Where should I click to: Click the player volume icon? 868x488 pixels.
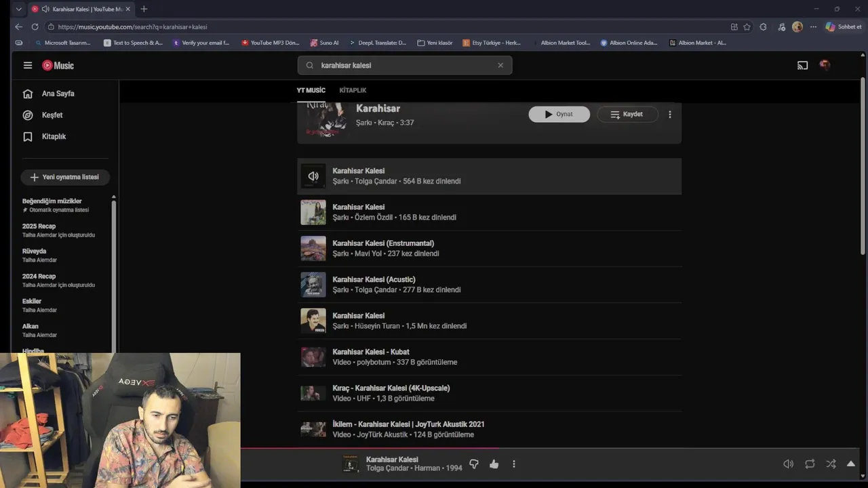point(788,464)
